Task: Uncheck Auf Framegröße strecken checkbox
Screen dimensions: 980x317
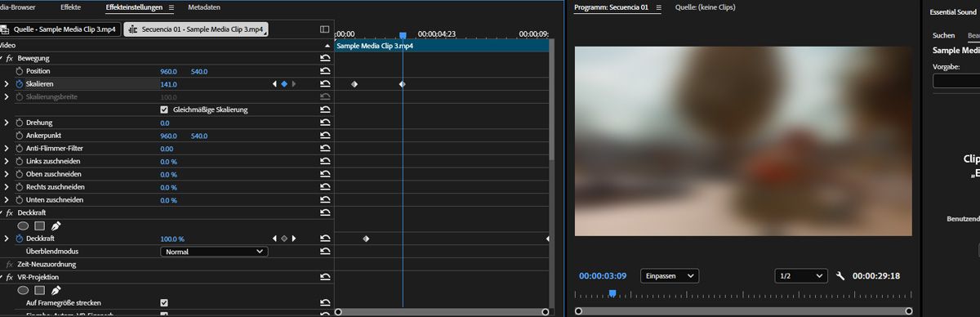Action: 164,302
